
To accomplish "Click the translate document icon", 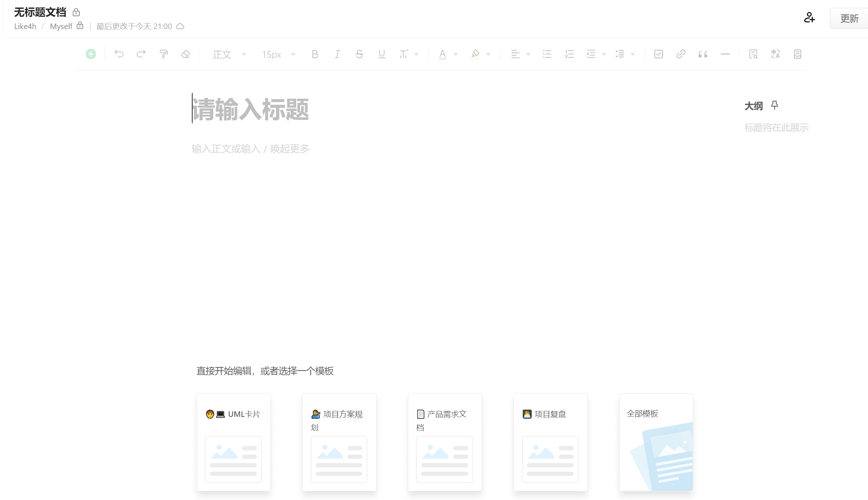I will tap(775, 54).
